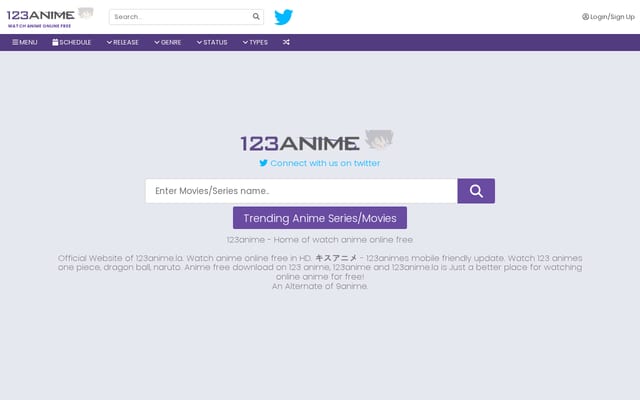This screenshot has width=640, height=400.
Task: Expand the RELEASE dropdown
Action: (122, 42)
